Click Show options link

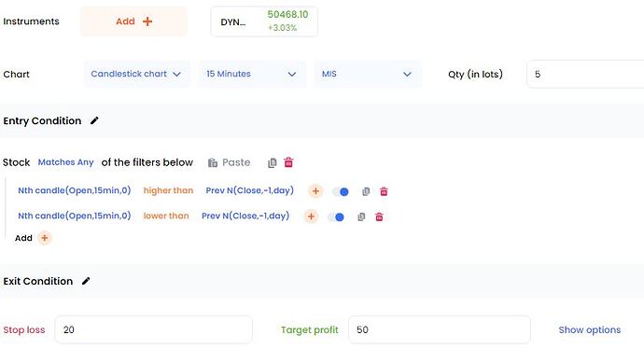pos(589,329)
